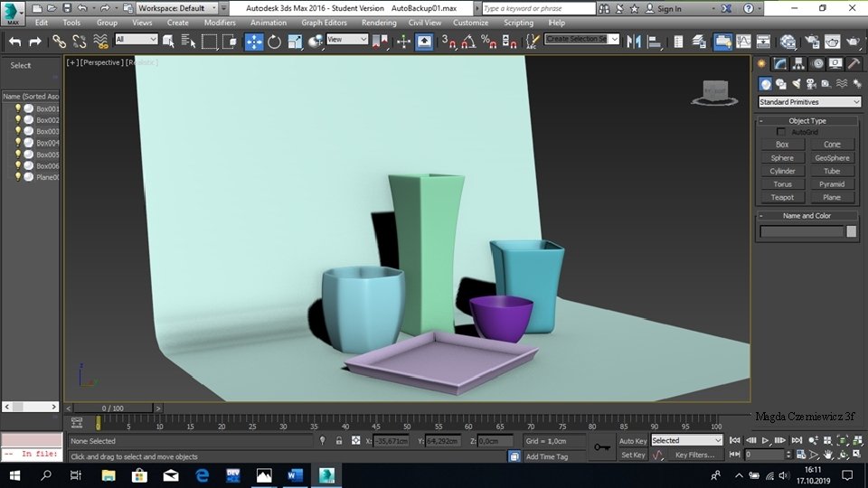Open the Workspace: Default dropdown
The image size is (868, 488).
[x=176, y=8]
